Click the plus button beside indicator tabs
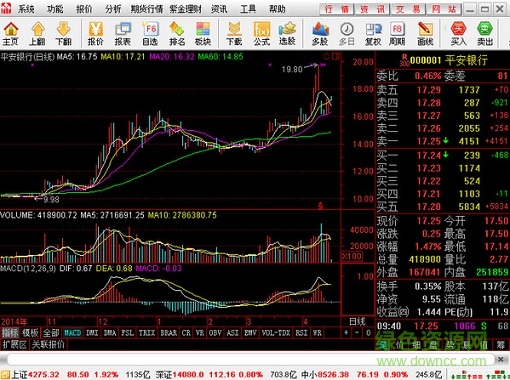 click(x=346, y=333)
